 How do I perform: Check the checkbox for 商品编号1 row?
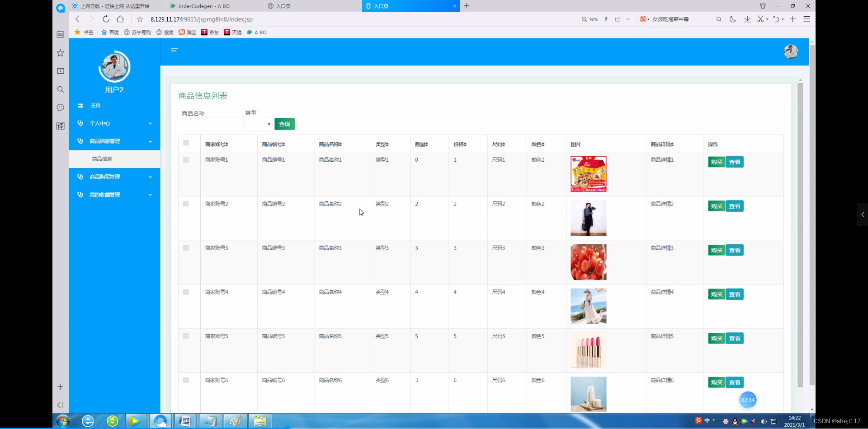point(186,159)
